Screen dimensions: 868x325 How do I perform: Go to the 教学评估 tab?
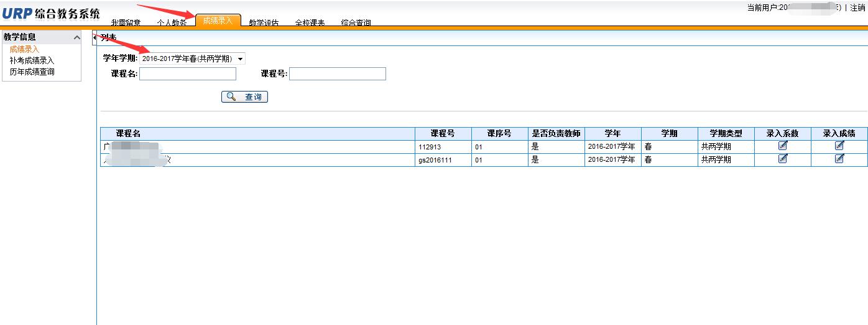tap(264, 22)
